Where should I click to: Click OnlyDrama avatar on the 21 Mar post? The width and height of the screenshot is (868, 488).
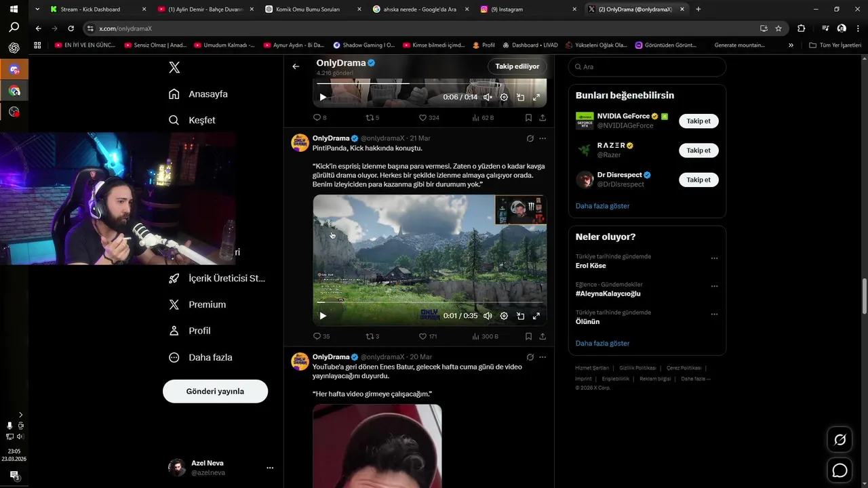pyautogui.click(x=300, y=142)
